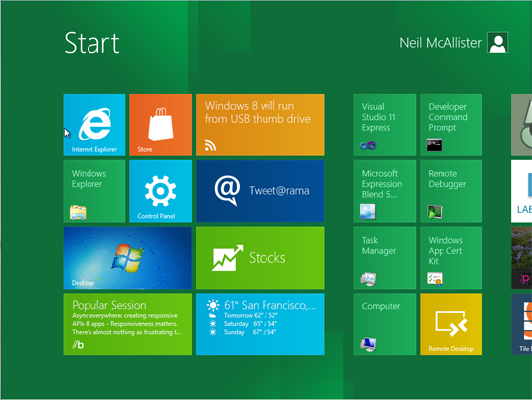Launch the Store tile
532x400 pixels.
160,124
